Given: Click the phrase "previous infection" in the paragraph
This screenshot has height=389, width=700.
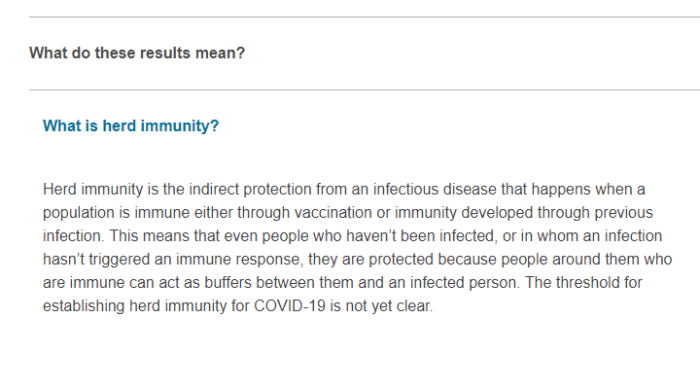Looking at the screenshot, I should 624,213.
